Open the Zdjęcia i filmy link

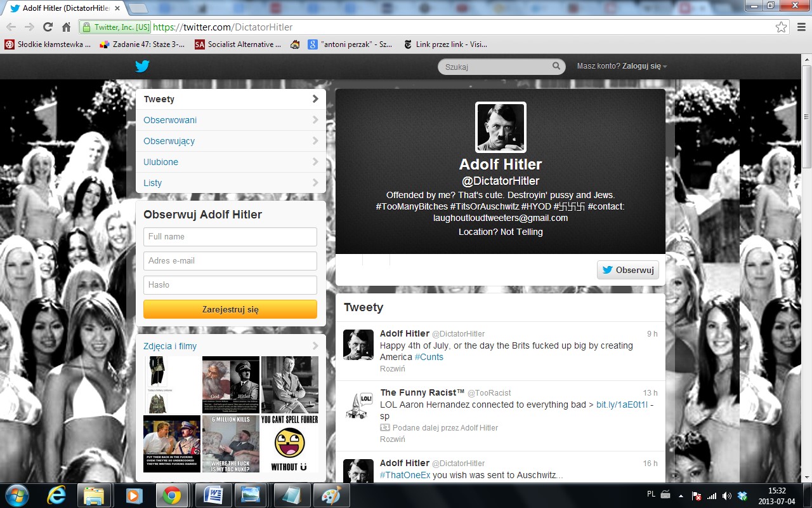click(x=170, y=346)
